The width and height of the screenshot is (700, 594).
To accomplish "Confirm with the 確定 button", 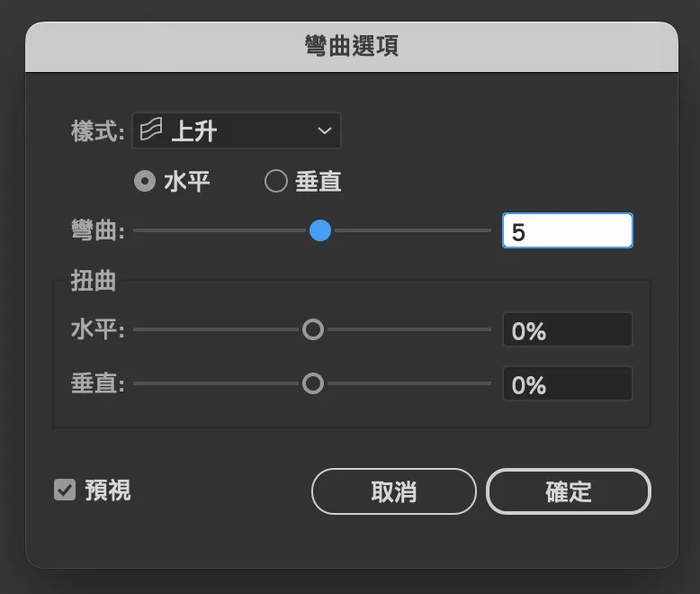I will 569,491.
